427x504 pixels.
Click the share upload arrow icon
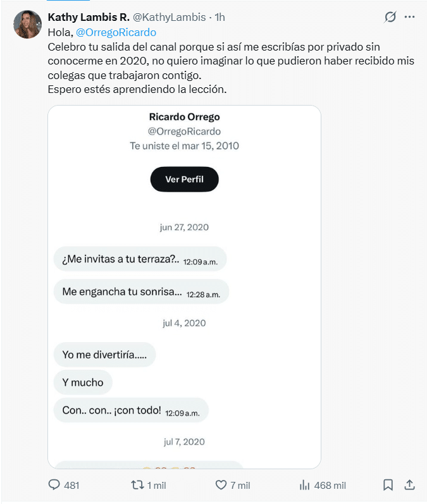point(409,485)
